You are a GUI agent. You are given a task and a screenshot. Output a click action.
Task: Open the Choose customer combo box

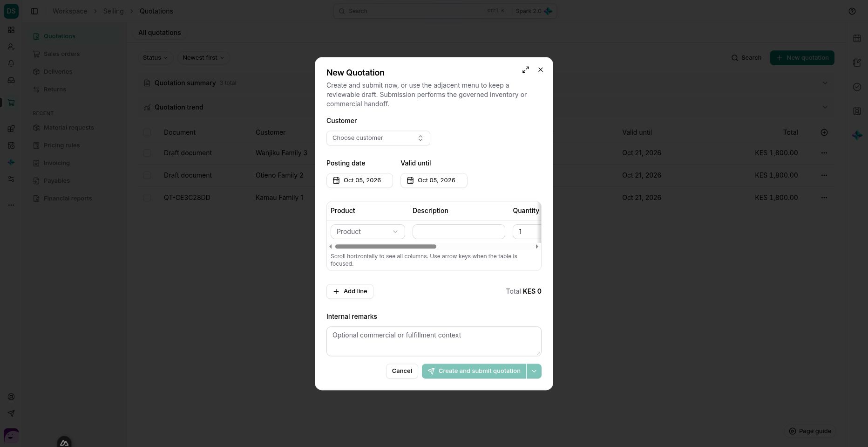click(x=378, y=138)
